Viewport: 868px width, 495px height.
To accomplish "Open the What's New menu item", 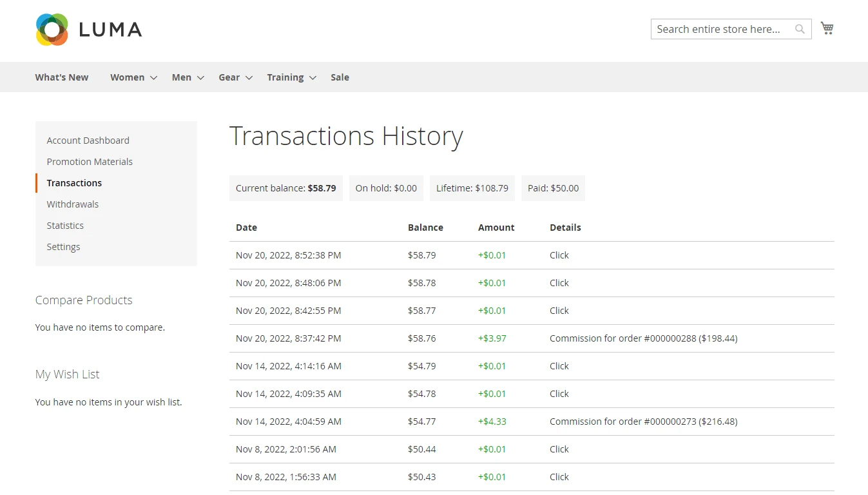I will pos(62,77).
